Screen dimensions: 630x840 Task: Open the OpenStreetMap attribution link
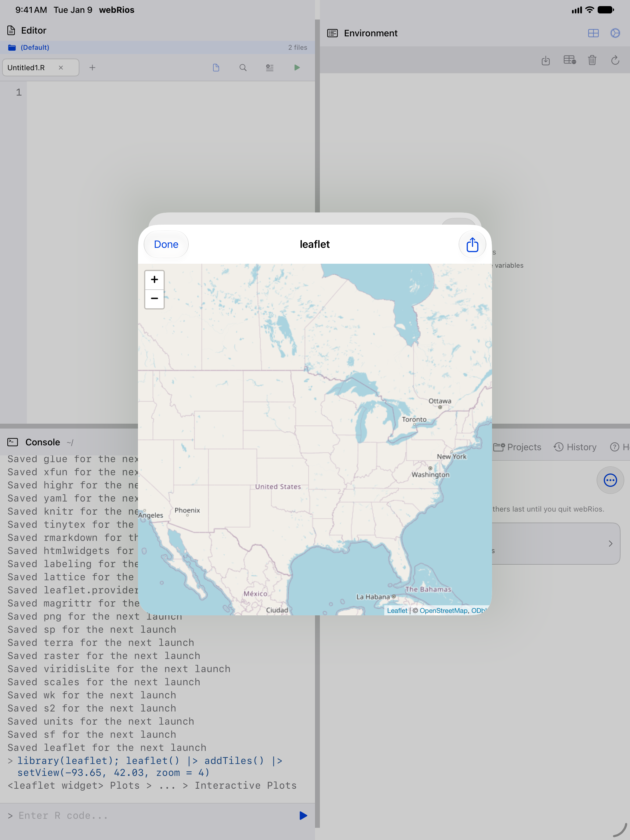coord(443,611)
